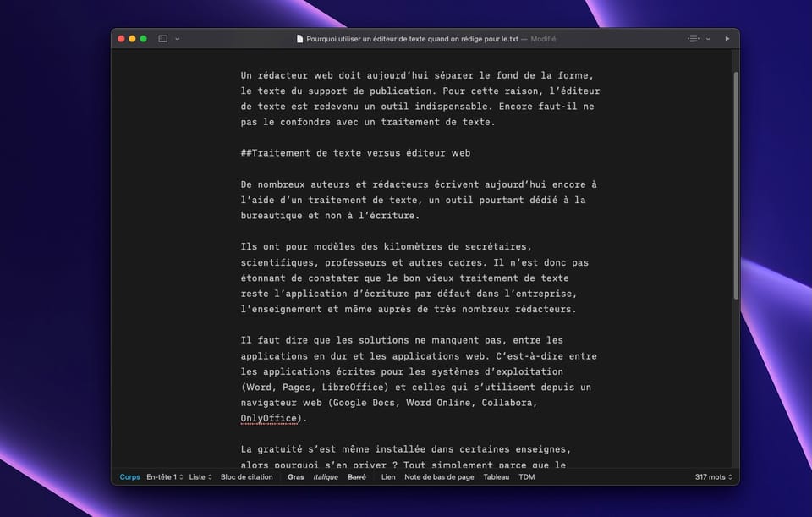Toggle Italique formatting
Image resolution: width=812 pixels, height=517 pixels.
325,477
